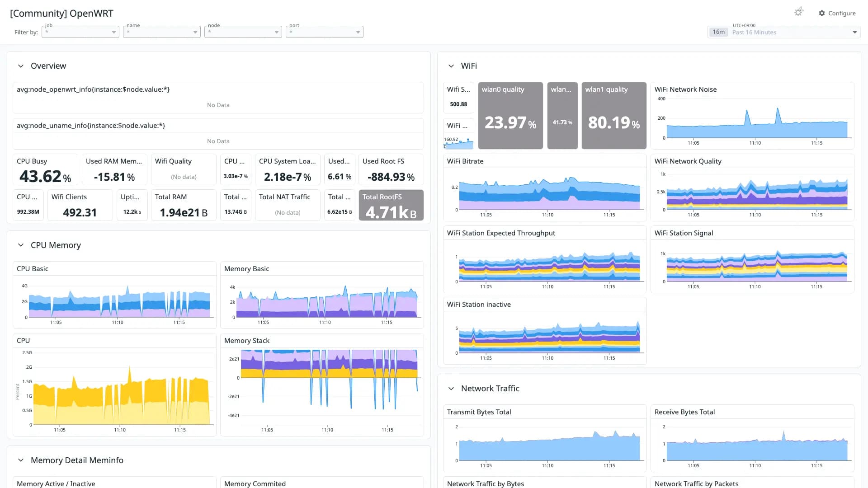Image resolution: width=868 pixels, height=488 pixels.
Task: Open the port filter dropdown
Action: [325, 32]
